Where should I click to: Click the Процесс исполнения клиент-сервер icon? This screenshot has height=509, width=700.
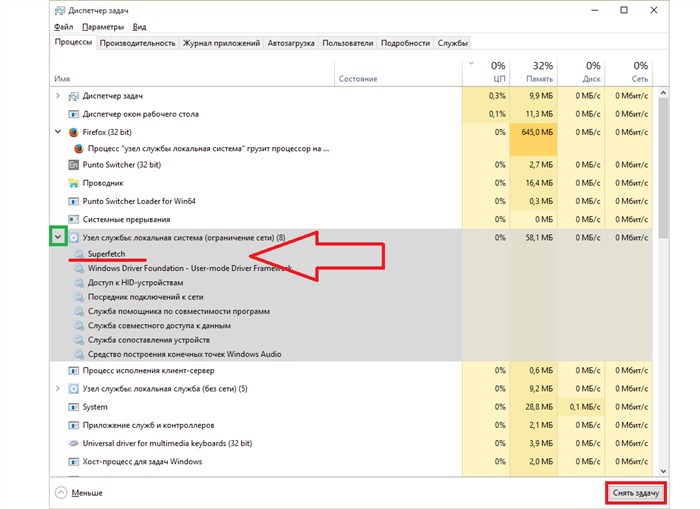73,371
